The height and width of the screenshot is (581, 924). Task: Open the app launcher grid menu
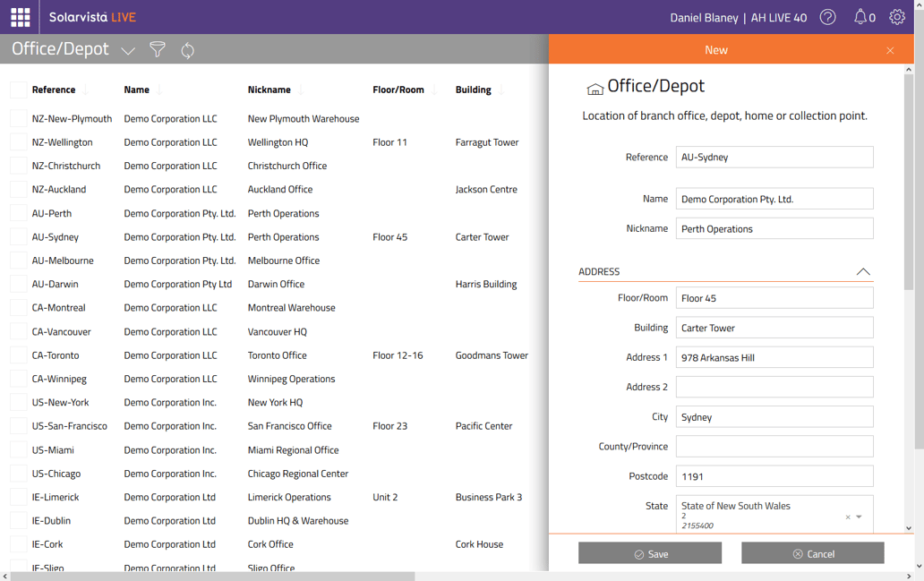pos(20,17)
